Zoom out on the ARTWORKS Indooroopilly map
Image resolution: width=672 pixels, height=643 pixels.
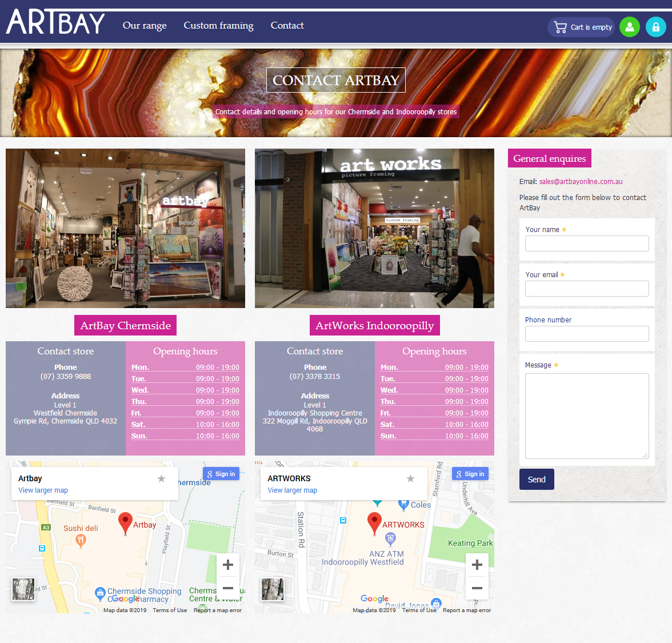click(x=477, y=588)
